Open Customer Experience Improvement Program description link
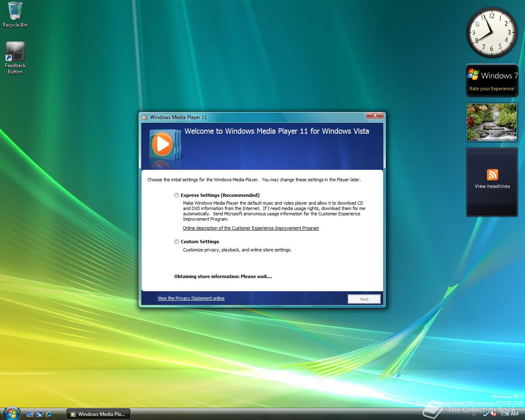 (251, 228)
